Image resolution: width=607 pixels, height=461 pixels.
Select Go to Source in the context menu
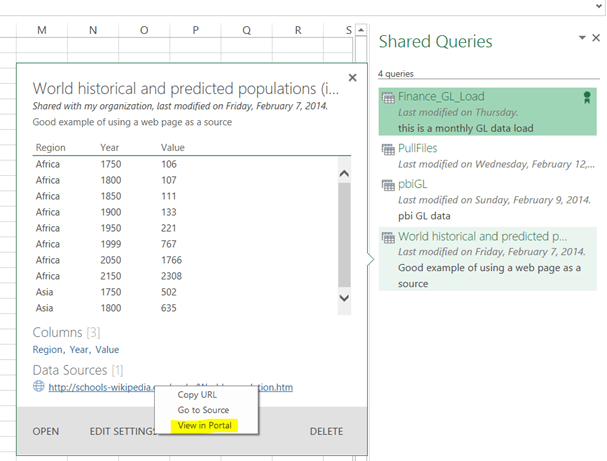[203, 410]
